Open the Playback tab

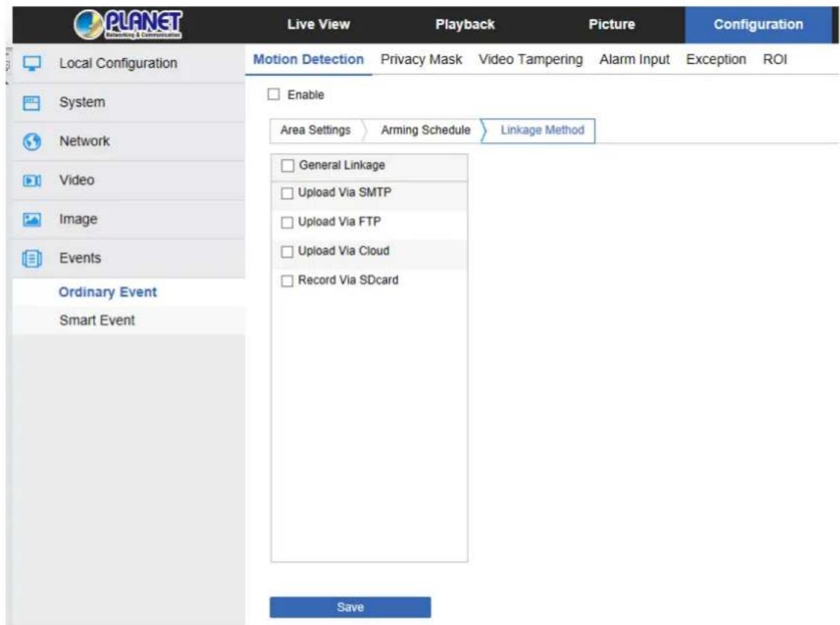pyautogui.click(x=465, y=24)
